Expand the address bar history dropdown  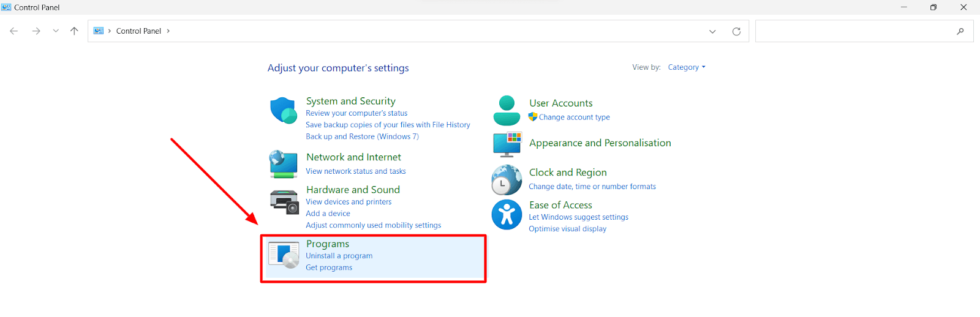point(712,31)
